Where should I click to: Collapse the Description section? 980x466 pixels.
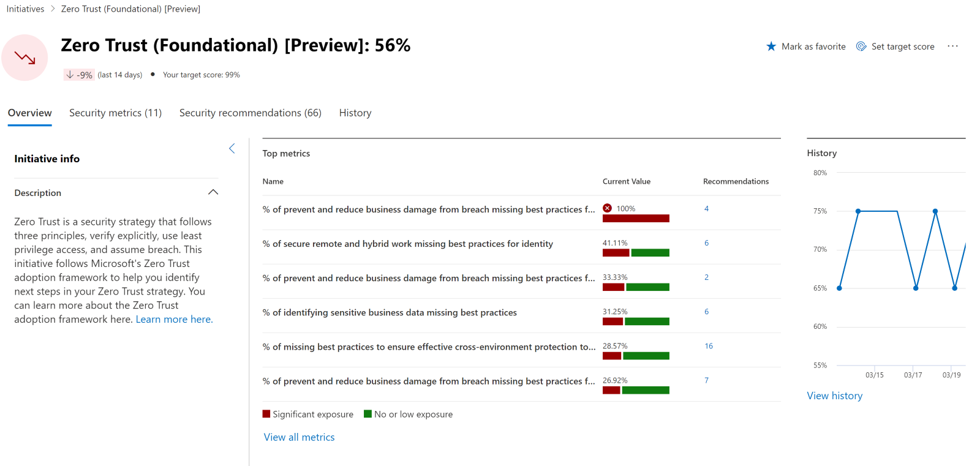213,192
